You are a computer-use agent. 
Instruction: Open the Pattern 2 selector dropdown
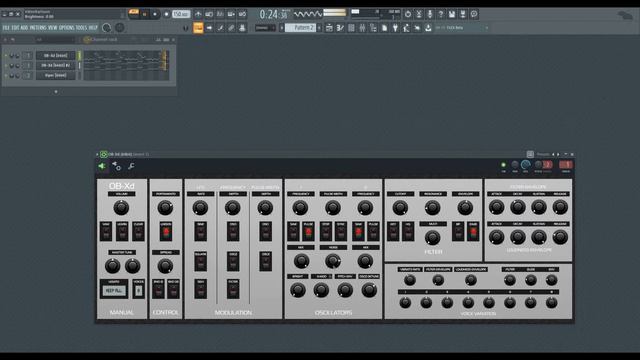coord(300,28)
